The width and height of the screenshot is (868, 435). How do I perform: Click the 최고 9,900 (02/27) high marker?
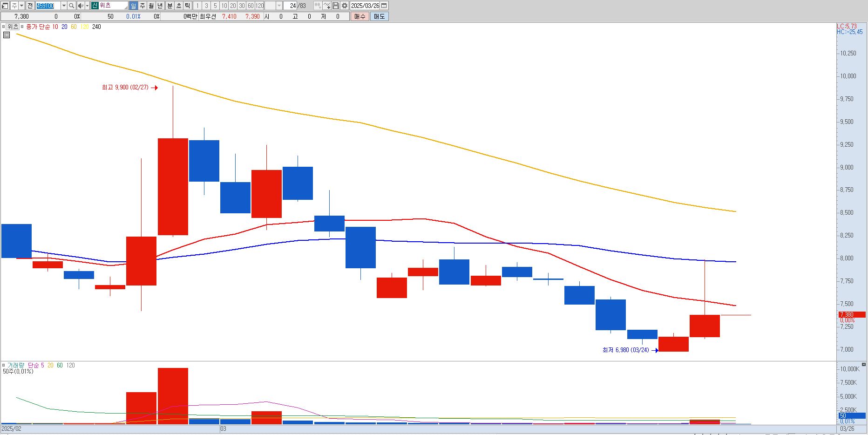(x=129, y=87)
